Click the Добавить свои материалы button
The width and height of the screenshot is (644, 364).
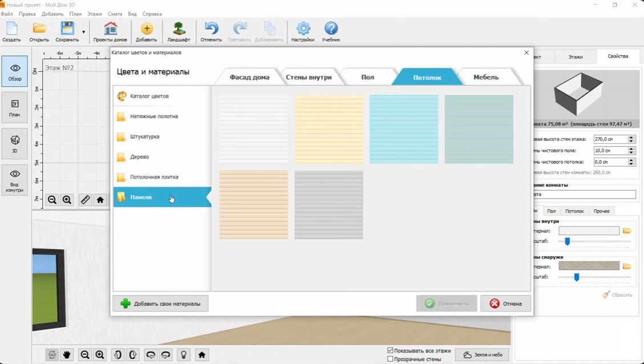(x=160, y=304)
